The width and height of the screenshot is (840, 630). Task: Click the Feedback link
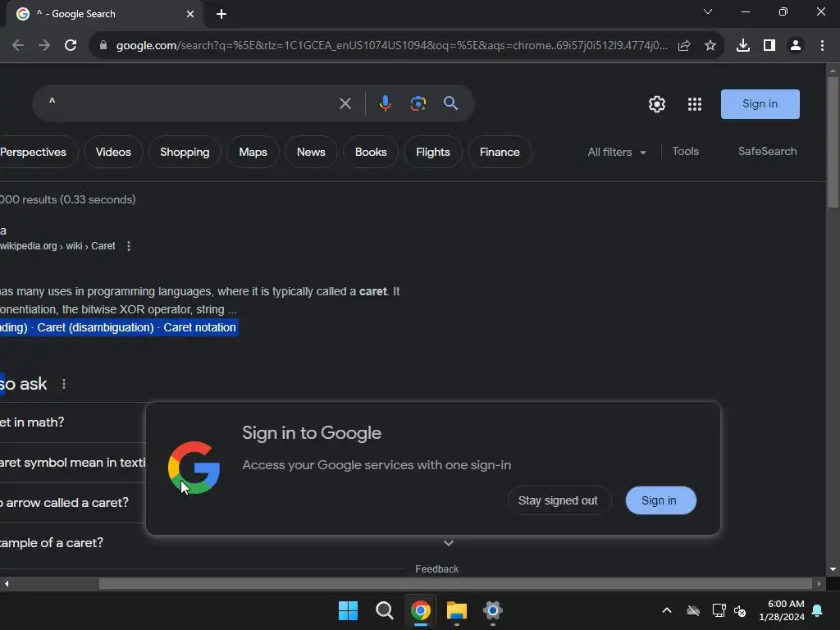pyautogui.click(x=436, y=569)
